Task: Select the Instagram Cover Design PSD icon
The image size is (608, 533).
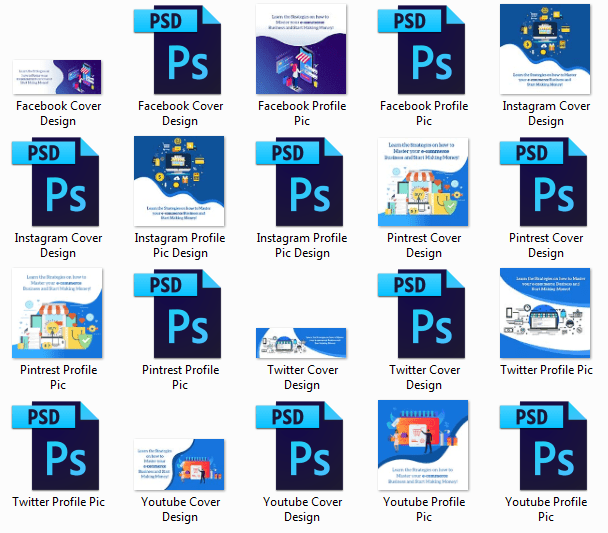Action: (55, 181)
